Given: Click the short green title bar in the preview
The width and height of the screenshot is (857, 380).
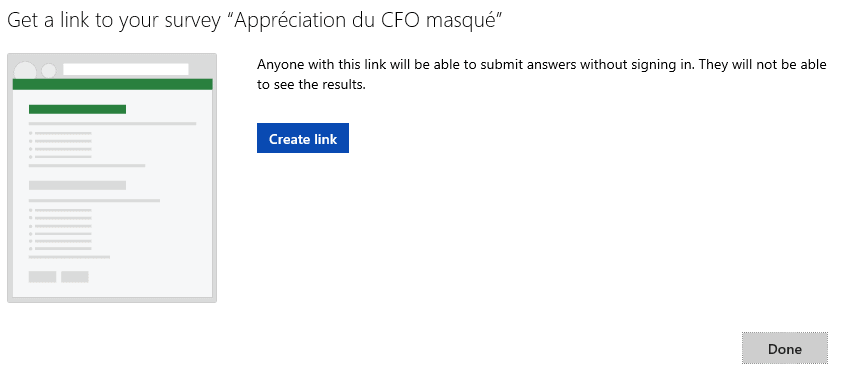Looking at the screenshot, I should click(78, 109).
